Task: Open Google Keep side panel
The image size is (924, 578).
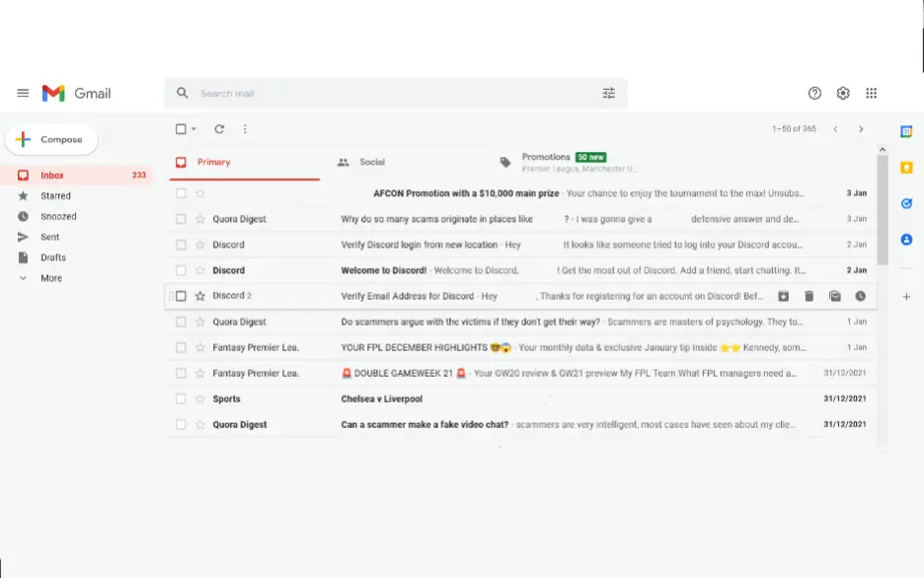Action: tap(906, 168)
